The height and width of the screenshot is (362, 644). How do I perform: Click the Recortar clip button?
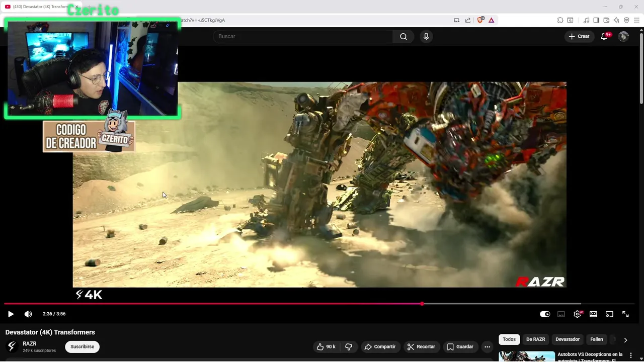click(x=421, y=346)
